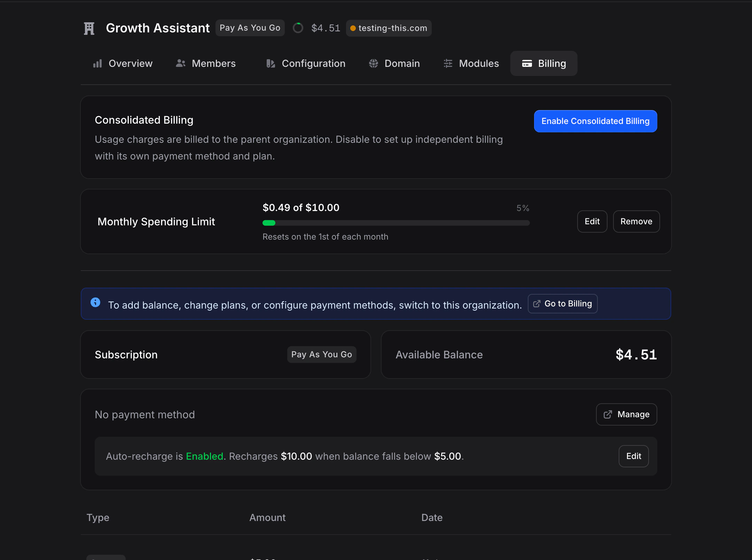Click the Overview bar chart icon

[97, 63]
